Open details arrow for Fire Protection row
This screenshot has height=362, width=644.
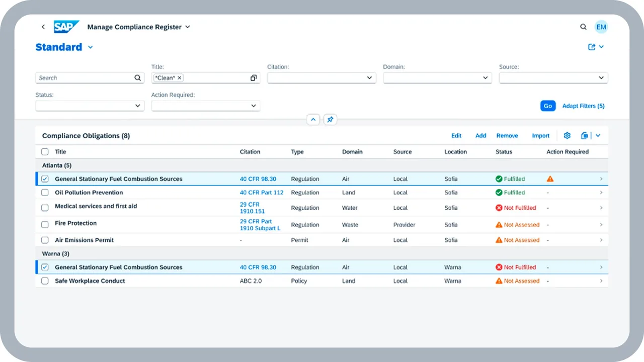pos(601,225)
